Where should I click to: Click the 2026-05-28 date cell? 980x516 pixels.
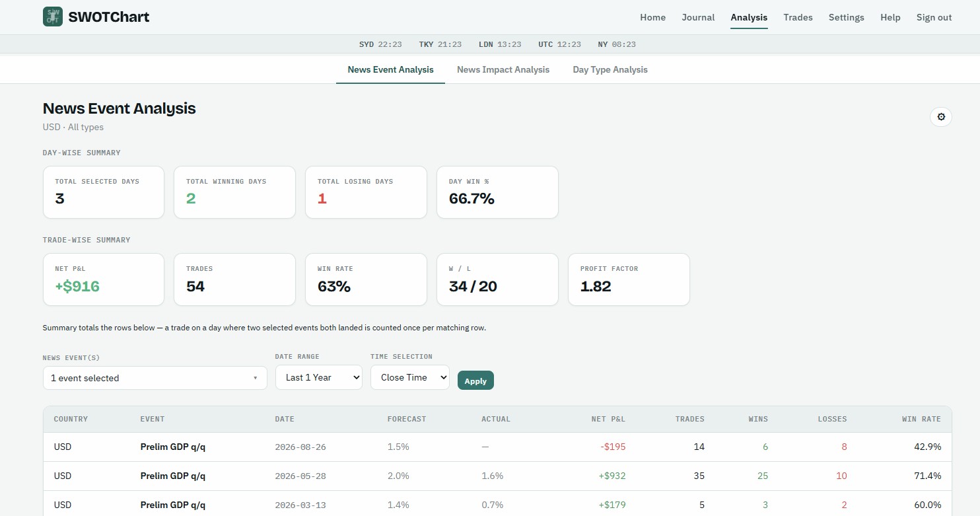click(300, 476)
